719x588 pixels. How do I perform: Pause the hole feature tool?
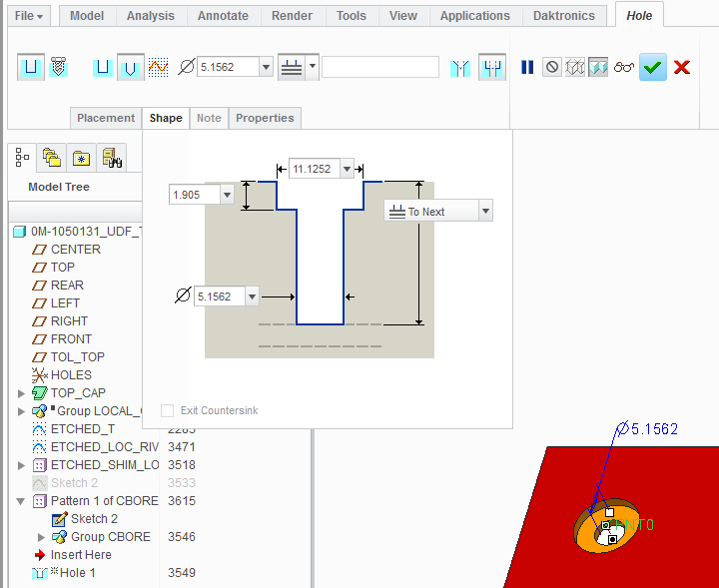coord(527,67)
